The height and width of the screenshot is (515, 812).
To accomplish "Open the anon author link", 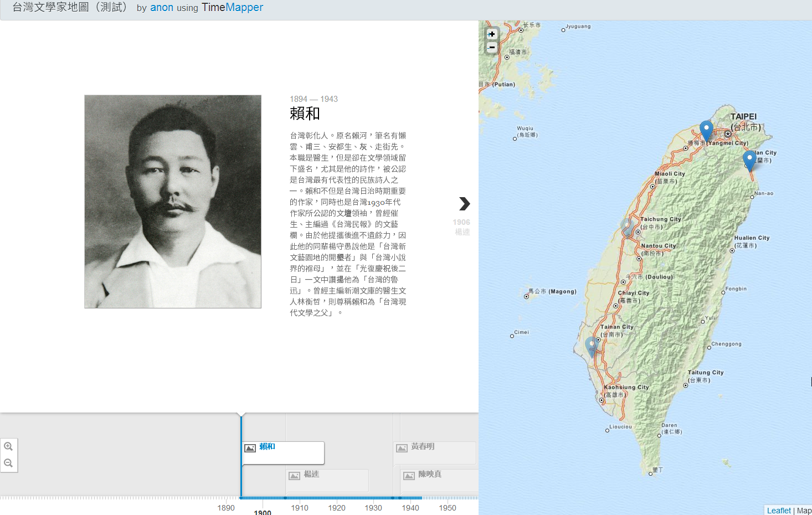I will pos(162,8).
